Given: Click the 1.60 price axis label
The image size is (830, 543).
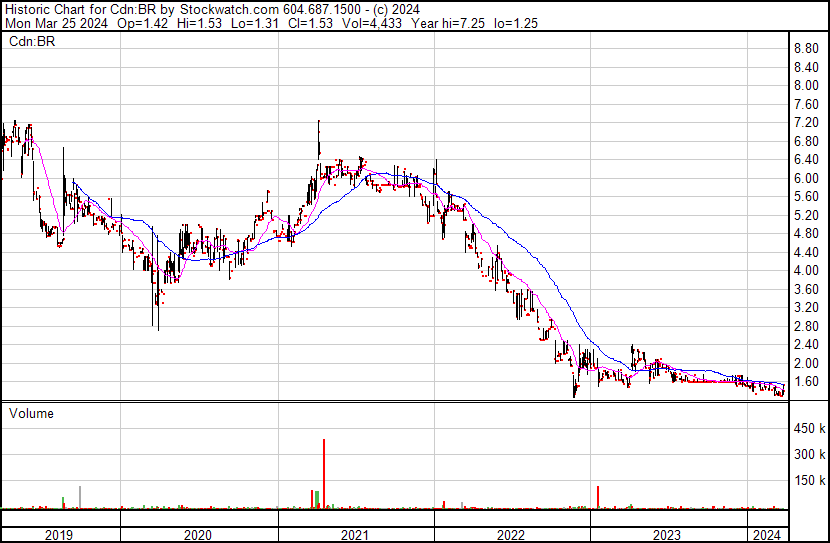Looking at the screenshot, I should coord(806,382).
